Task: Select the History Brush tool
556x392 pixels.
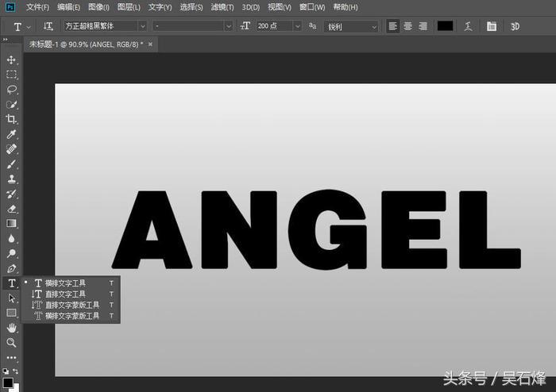Action: click(11, 194)
